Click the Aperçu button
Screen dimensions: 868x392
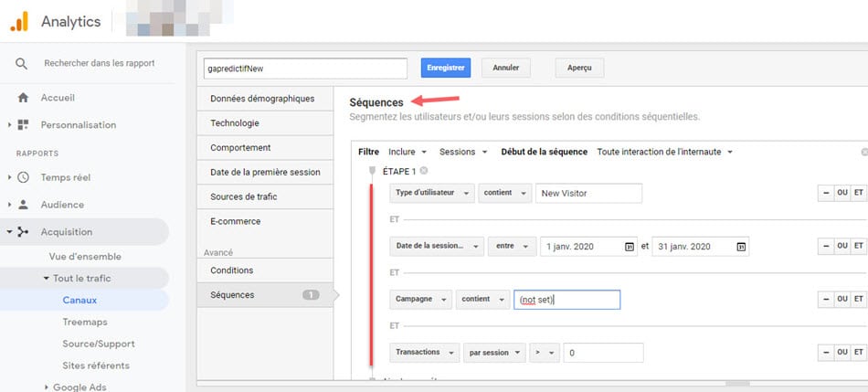[579, 68]
